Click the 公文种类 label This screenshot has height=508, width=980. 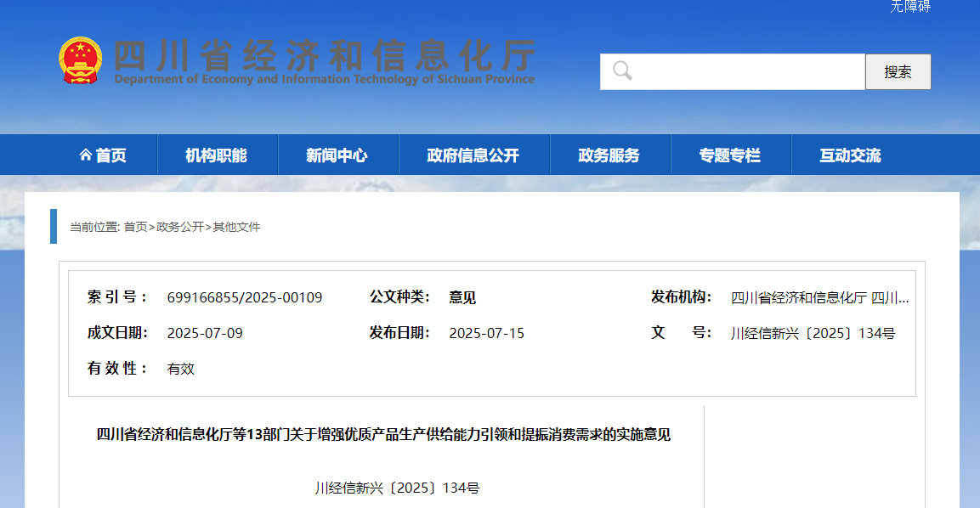[399, 296]
